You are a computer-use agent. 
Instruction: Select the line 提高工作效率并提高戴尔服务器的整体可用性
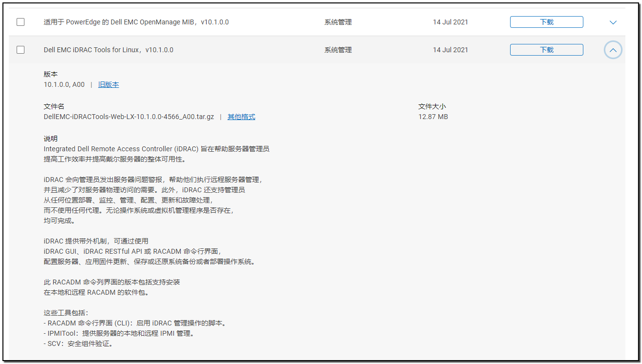click(115, 159)
